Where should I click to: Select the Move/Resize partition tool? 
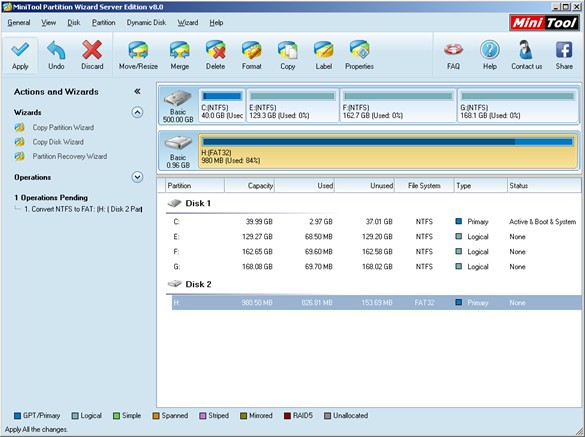coord(138,55)
